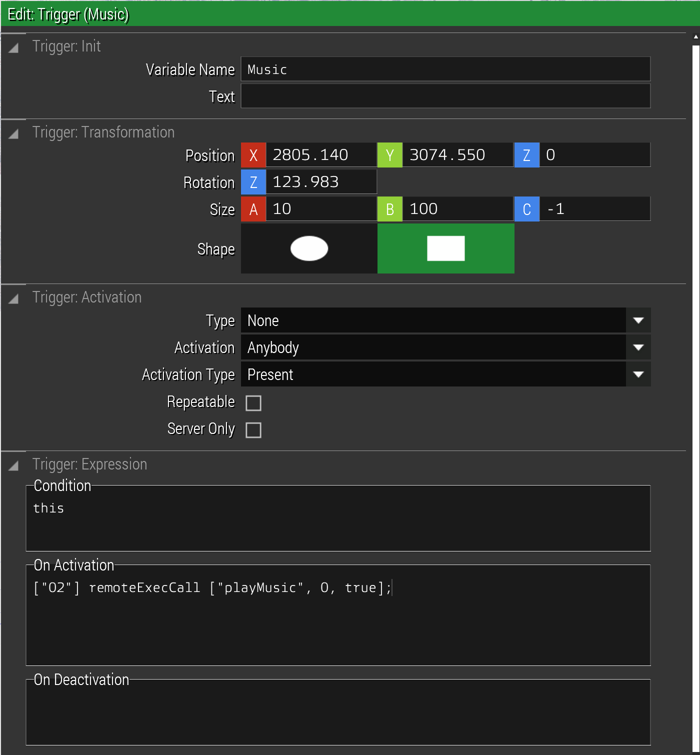Click the Variable Name label
Viewport: 700px width, 755px height.
190,69
